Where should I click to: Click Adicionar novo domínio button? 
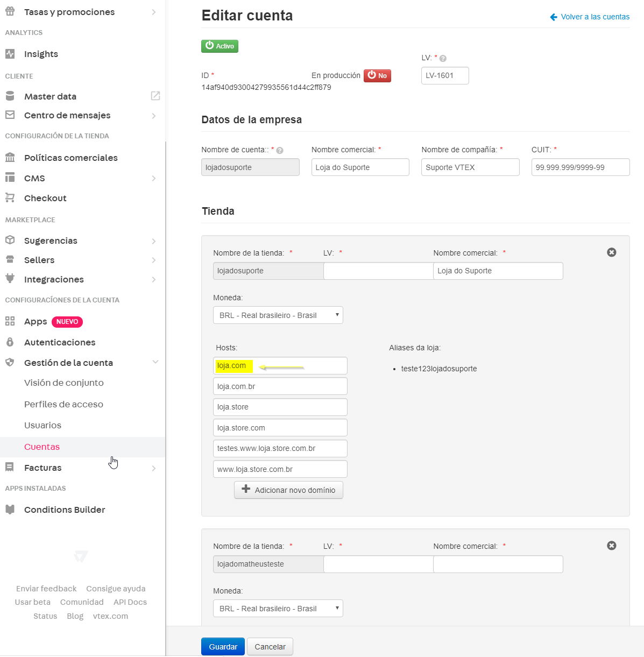click(x=288, y=490)
